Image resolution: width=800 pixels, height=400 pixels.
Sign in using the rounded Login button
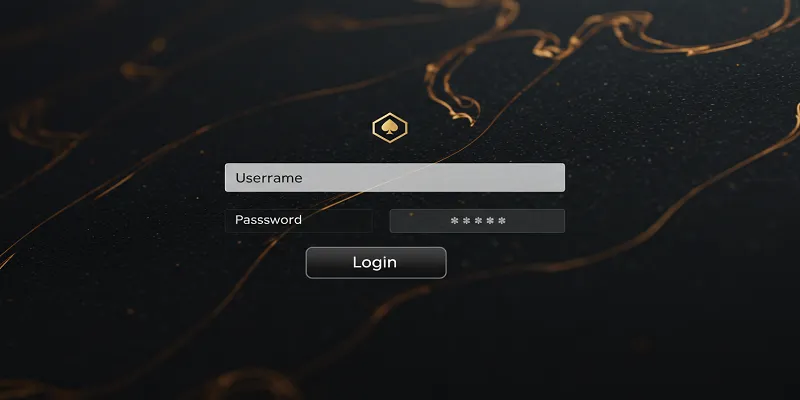376,263
